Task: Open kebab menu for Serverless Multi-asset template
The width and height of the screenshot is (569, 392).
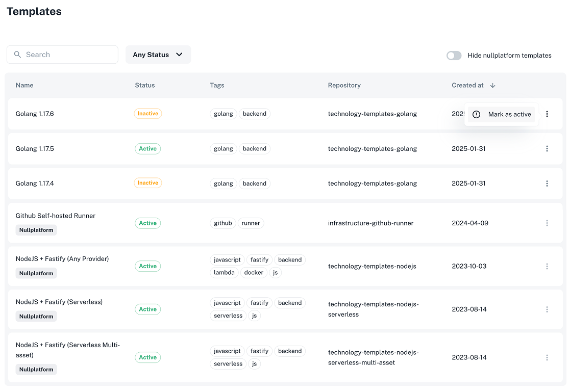Action: [x=547, y=358]
